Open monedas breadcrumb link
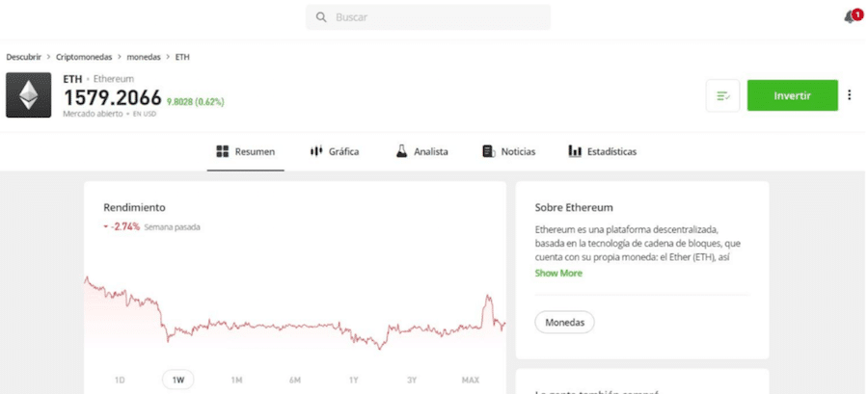 144,57
